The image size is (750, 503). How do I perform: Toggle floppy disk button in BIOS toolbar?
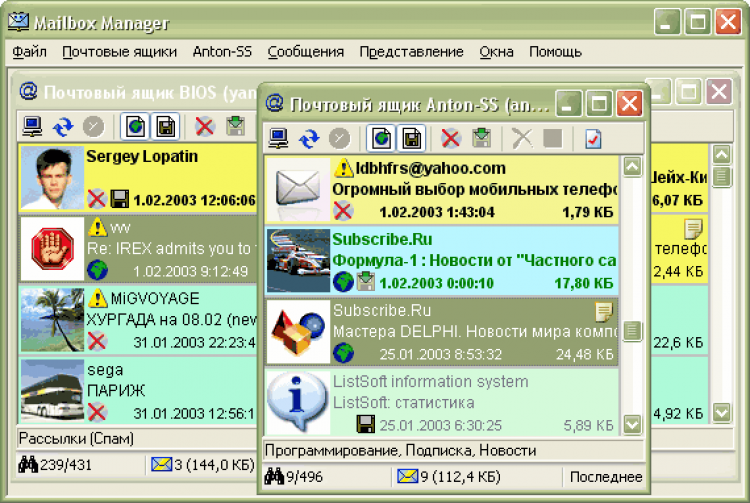point(165,127)
